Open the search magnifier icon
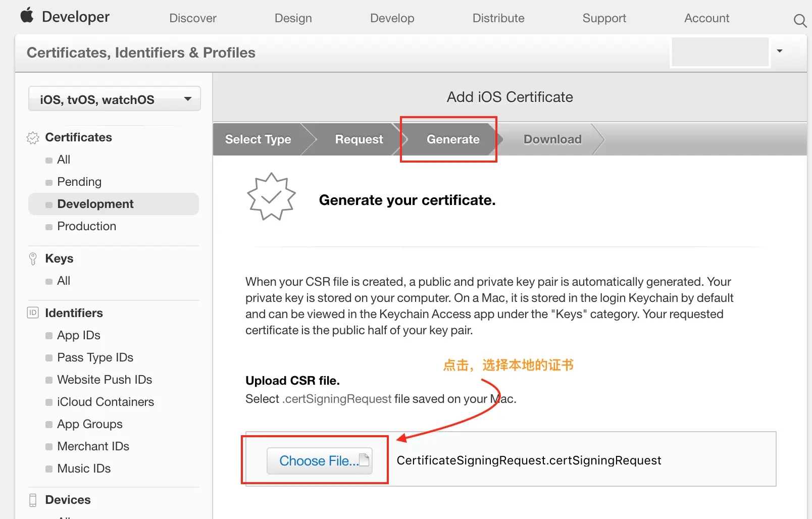Viewport: 812px width, 519px height. [799, 21]
